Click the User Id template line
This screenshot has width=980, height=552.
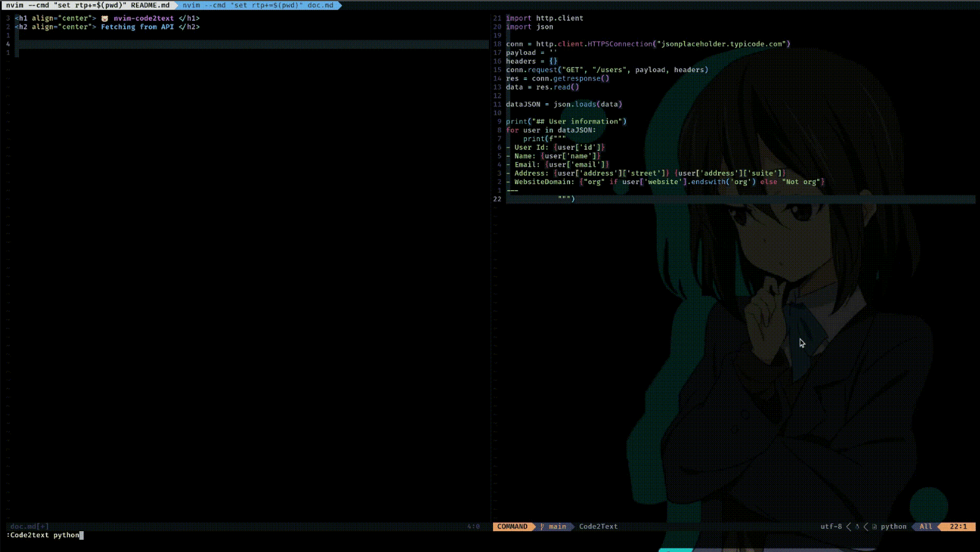[x=555, y=147]
